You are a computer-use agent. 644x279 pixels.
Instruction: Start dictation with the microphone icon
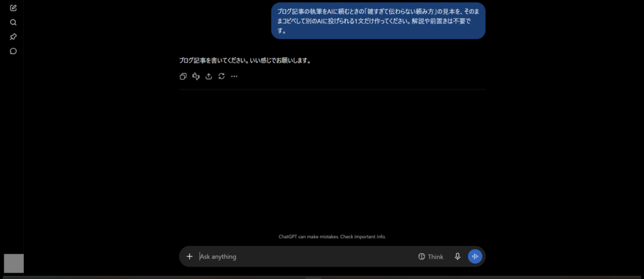tap(458, 256)
